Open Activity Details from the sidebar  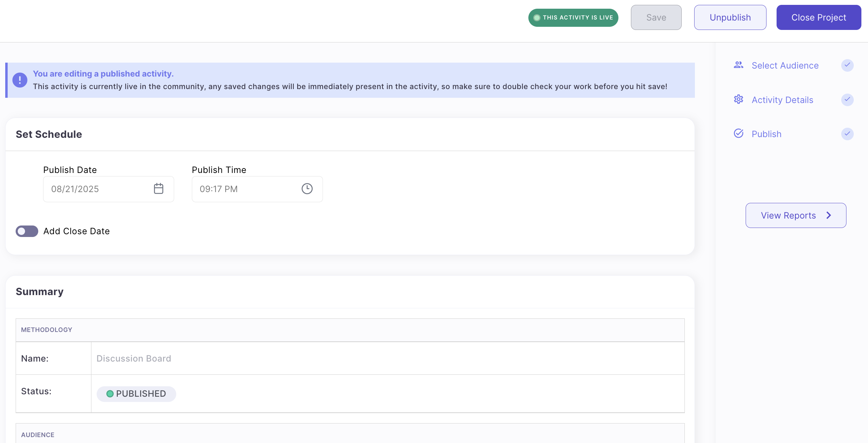(782, 100)
